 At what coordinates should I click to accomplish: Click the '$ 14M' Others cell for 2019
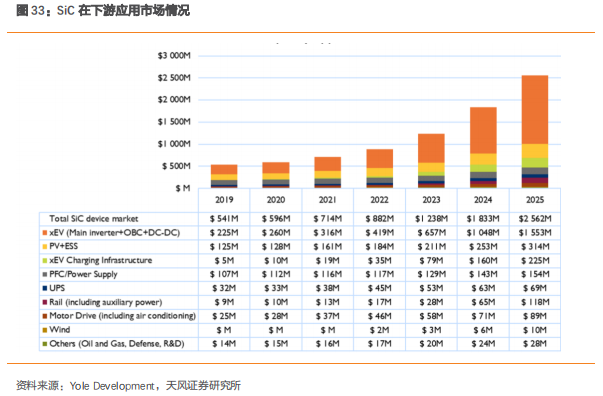pos(224,344)
